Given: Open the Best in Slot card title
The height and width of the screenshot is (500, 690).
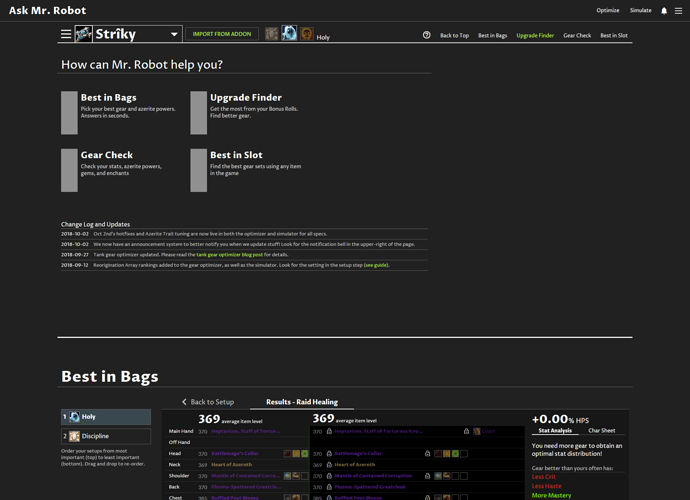Looking at the screenshot, I should [x=236, y=155].
